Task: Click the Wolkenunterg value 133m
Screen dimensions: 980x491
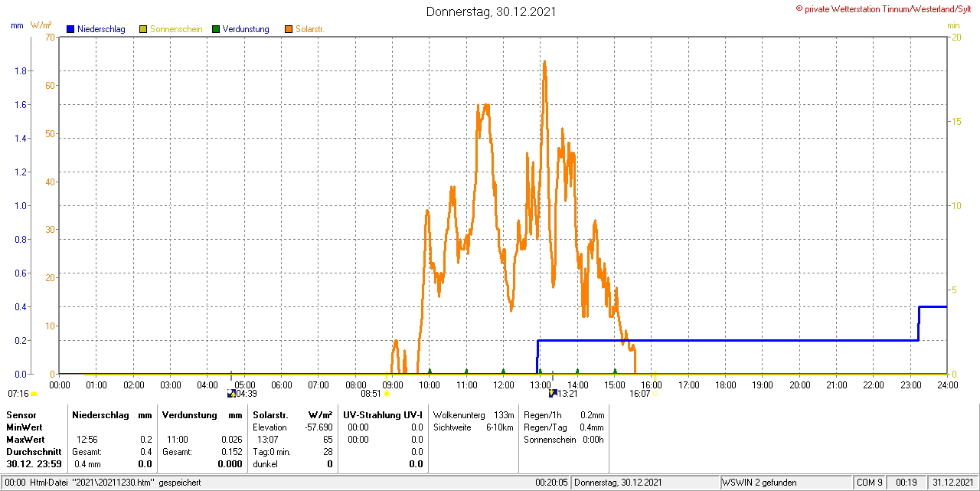Action: [504, 414]
